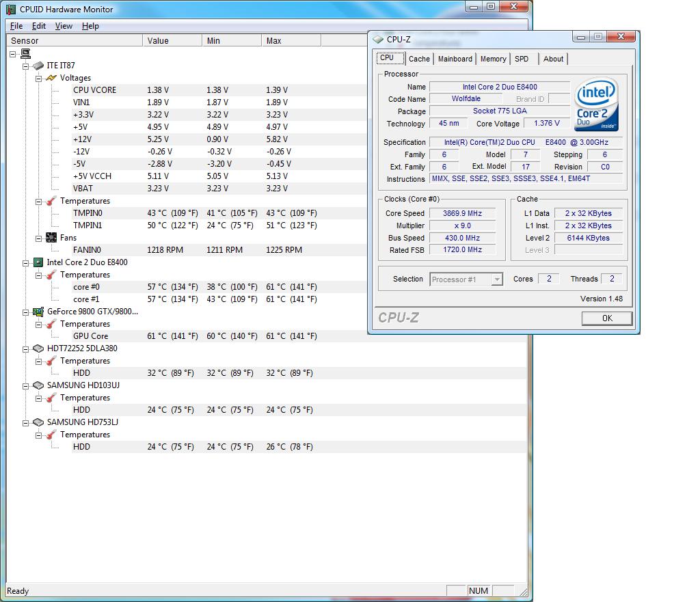Click the CPUID Hardware Monitor title icon
Screen dimensions: 700x602
click(x=11, y=10)
